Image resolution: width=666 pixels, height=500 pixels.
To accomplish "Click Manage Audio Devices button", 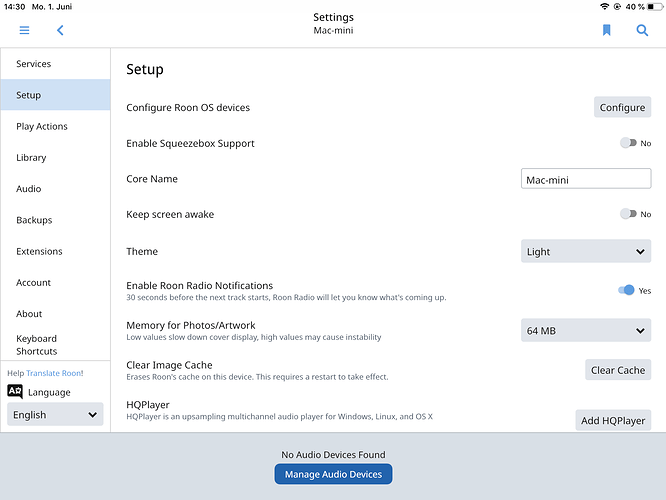I will [333, 474].
